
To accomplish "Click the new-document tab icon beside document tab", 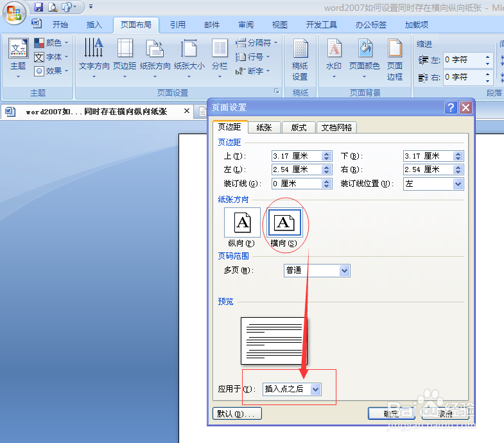I will click(x=202, y=112).
